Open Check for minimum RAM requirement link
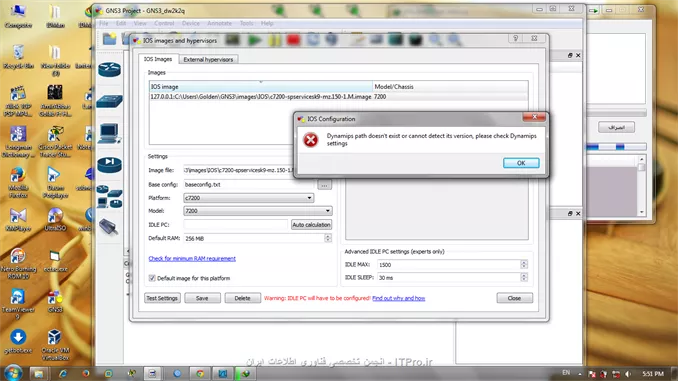The image size is (678, 381). point(192,259)
